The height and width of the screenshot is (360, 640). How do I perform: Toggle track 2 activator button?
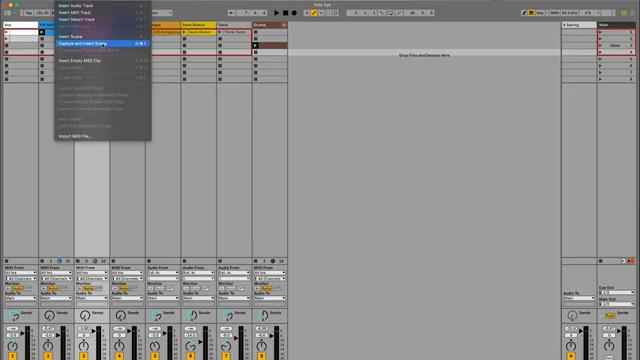pos(48,356)
